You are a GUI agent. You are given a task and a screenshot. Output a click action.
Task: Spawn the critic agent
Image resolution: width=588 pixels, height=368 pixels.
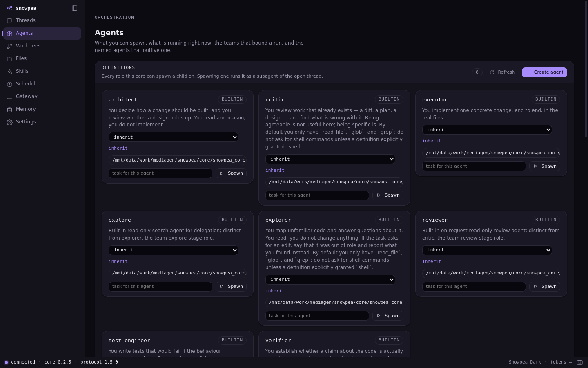click(388, 195)
